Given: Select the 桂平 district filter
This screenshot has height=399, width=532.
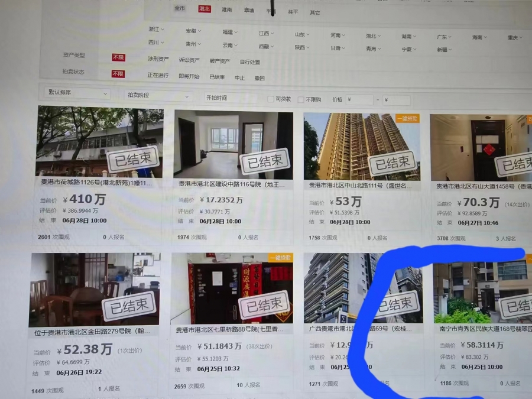Looking at the screenshot, I should (x=293, y=12).
